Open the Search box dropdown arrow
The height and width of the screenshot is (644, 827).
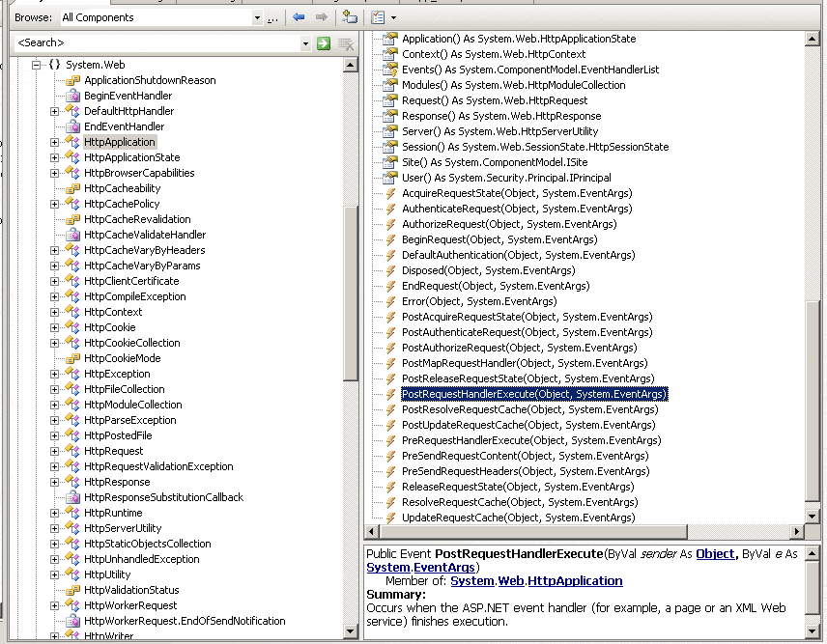click(x=306, y=43)
